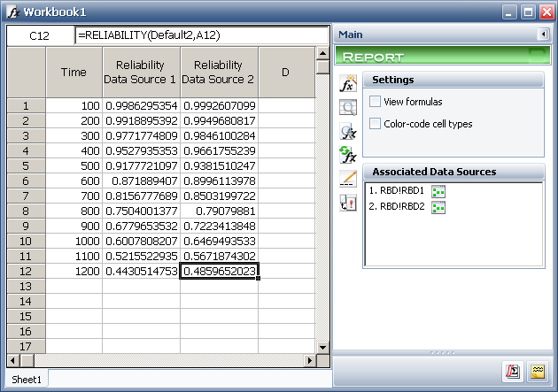
Task: Click the RBD2 data source diagram icon
Action: tap(438, 207)
